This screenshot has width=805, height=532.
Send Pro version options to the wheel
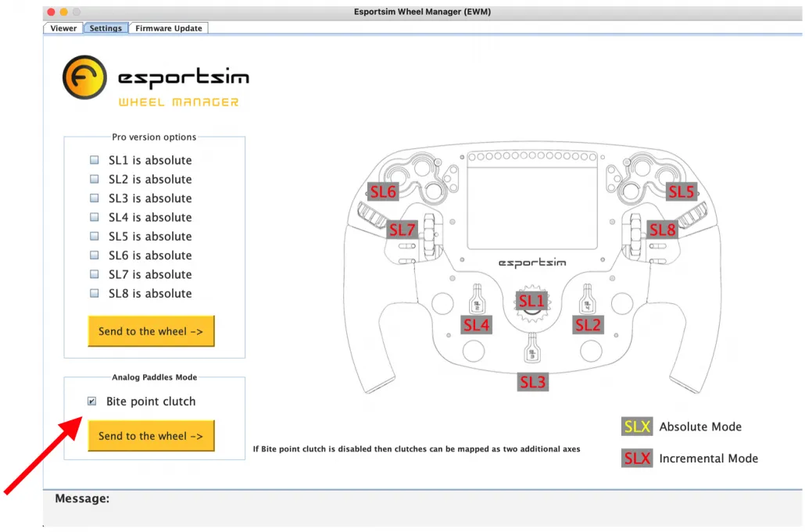(151, 331)
